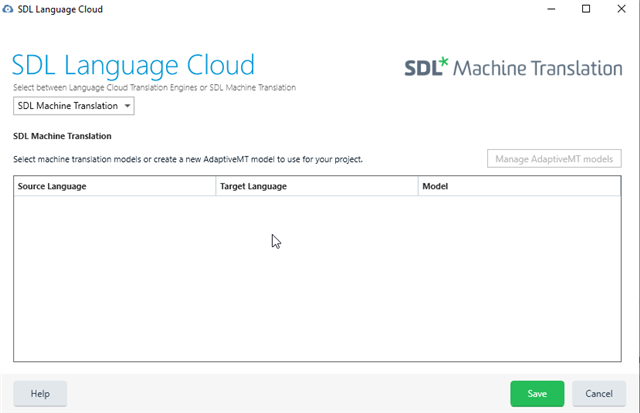This screenshot has width=640, height=413.
Task: Close the SDL Language Cloud window
Action: click(x=621, y=9)
